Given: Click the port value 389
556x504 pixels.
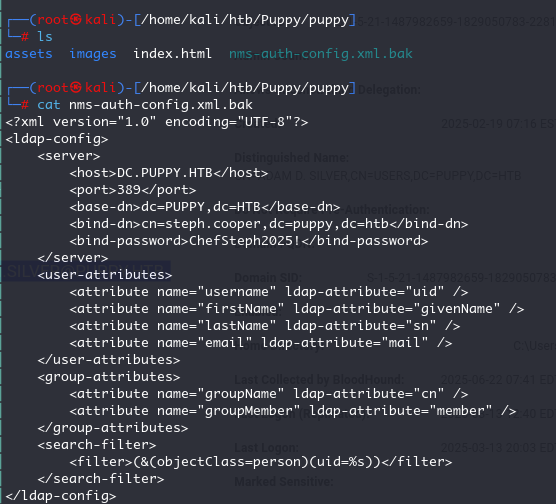Looking at the screenshot, I should tap(129, 190).
